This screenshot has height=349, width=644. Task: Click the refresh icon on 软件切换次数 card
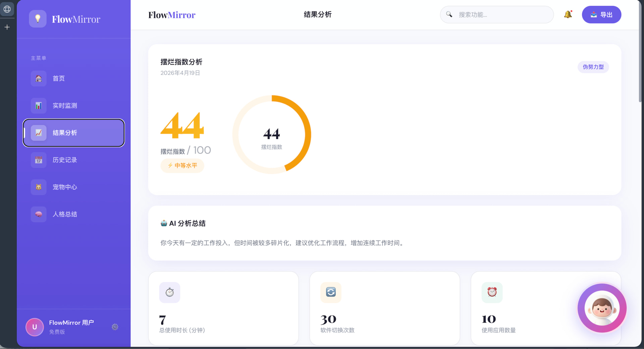click(331, 292)
